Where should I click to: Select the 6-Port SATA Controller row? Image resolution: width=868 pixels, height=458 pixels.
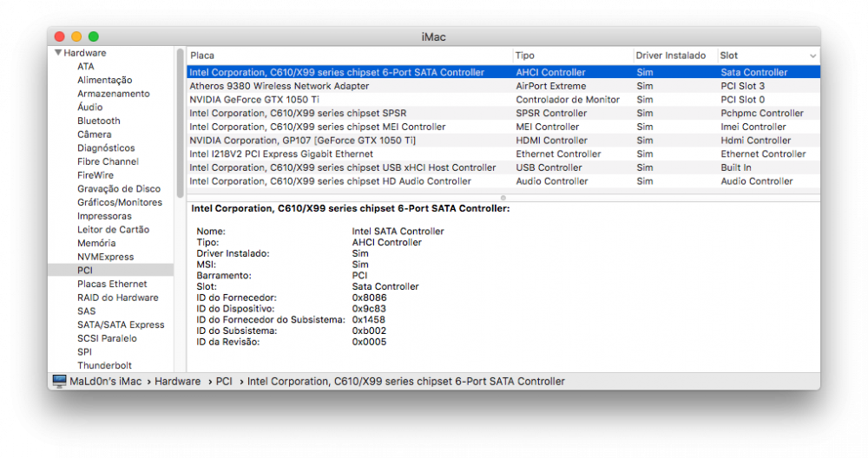coord(503,73)
